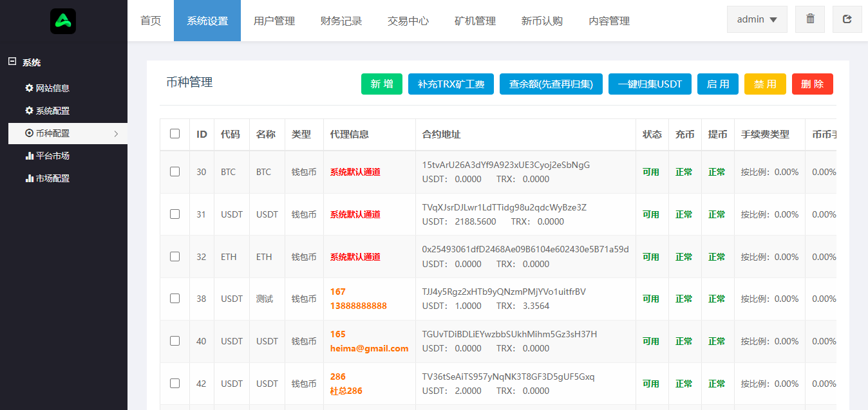
Task: Tick the checkbox for the BTC row, ID 30
Action: pos(175,172)
